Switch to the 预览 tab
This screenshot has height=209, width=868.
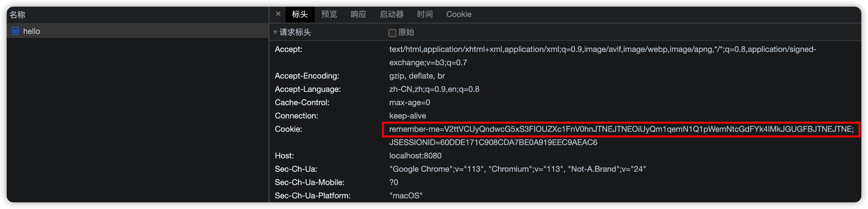[x=329, y=14]
